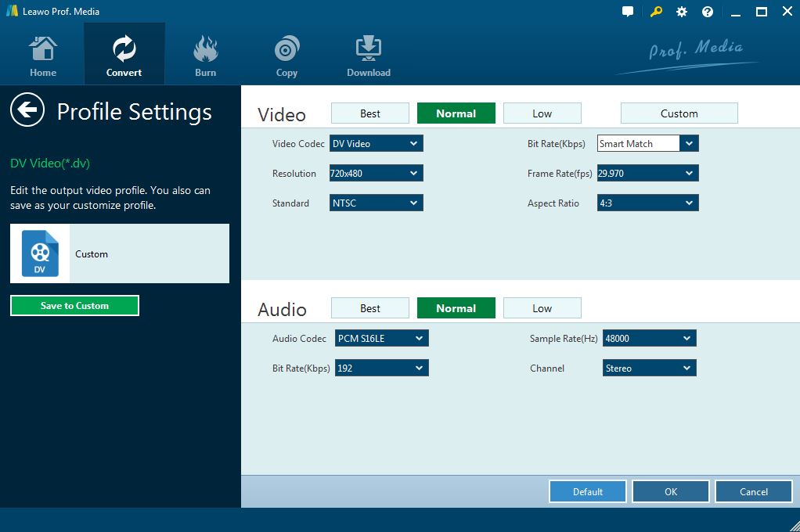Click the key registration icon
The width and height of the screenshot is (800, 532).
pyautogui.click(x=656, y=12)
